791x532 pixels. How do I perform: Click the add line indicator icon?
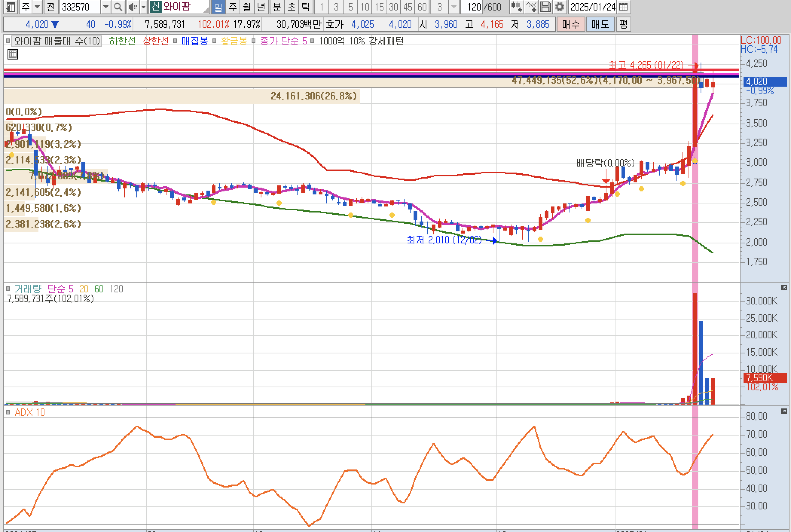point(531,7)
